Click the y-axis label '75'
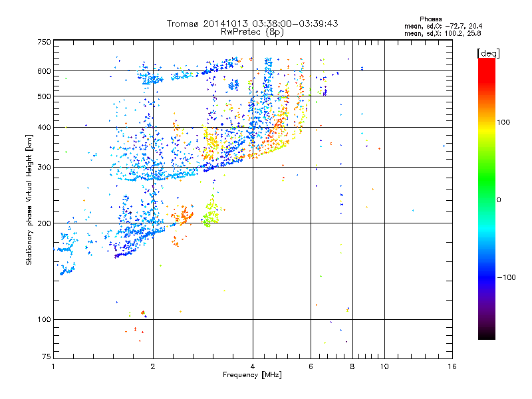 click(x=47, y=356)
